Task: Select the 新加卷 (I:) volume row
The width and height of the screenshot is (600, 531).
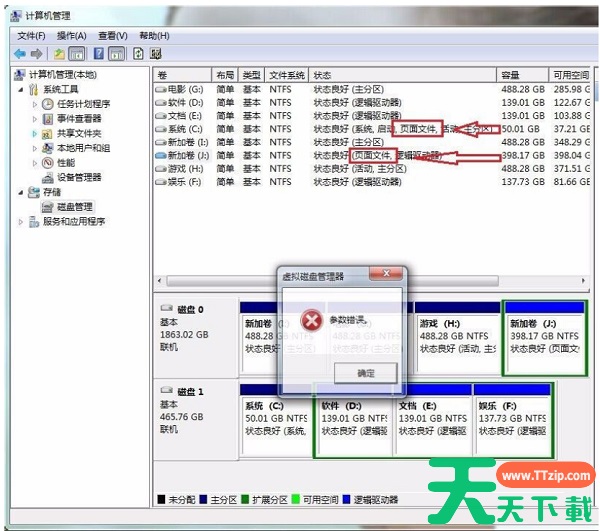Action: click(x=371, y=142)
